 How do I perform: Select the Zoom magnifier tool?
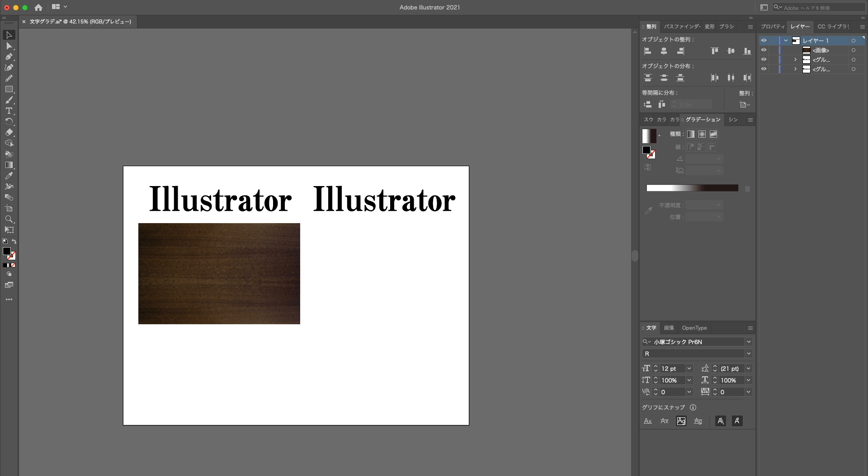point(9,219)
